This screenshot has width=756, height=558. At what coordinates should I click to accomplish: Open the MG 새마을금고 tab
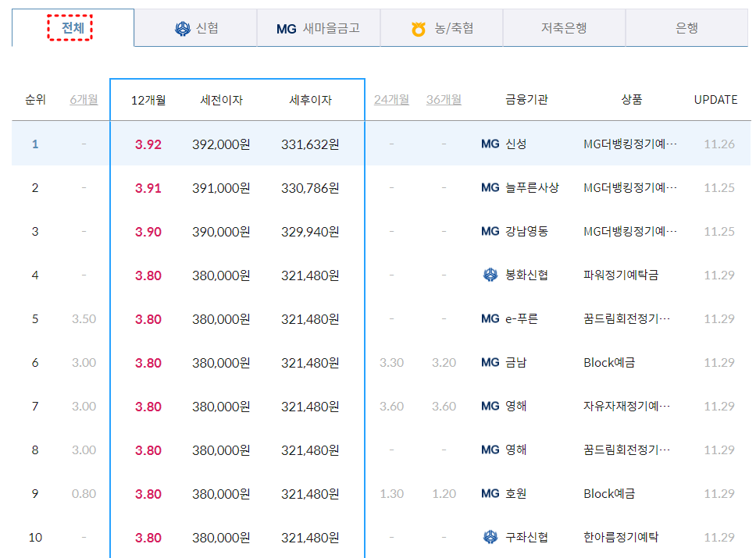(318, 28)
